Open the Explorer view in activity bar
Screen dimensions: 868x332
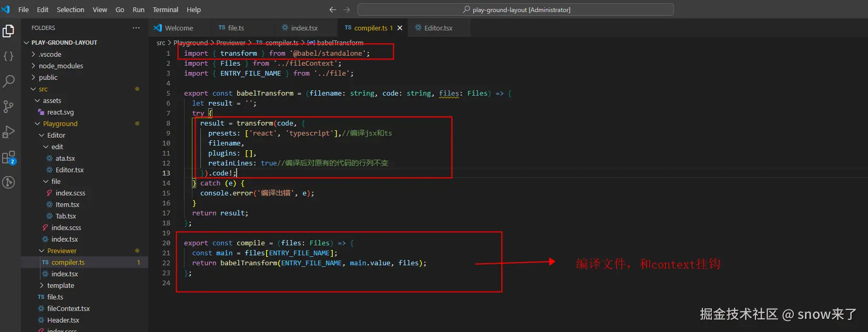(x=8, y=32)
